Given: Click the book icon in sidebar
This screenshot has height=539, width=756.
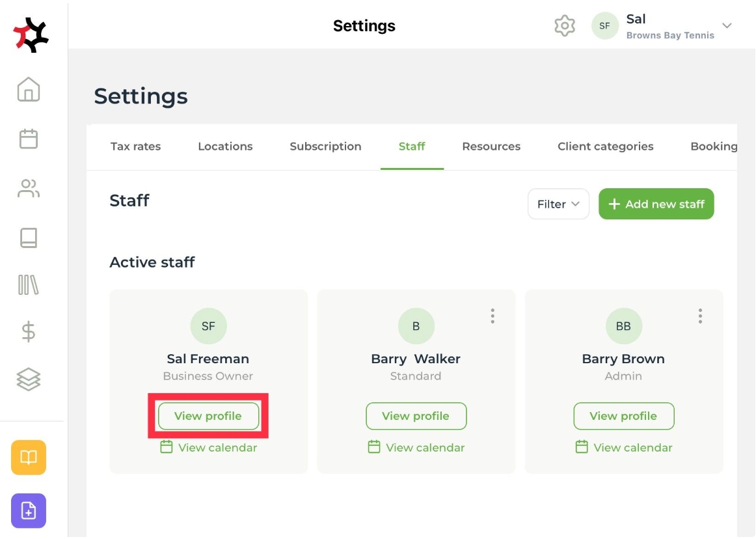Looking at the screenshot, I should tap(29, 238).
